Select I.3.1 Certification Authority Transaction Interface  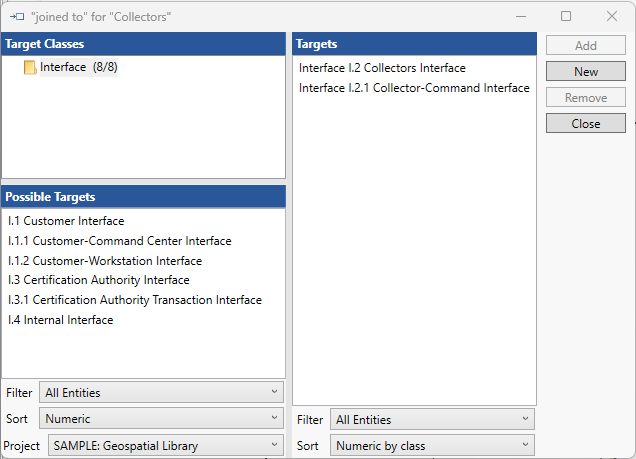pyautogui.click(x=134, y=300)
